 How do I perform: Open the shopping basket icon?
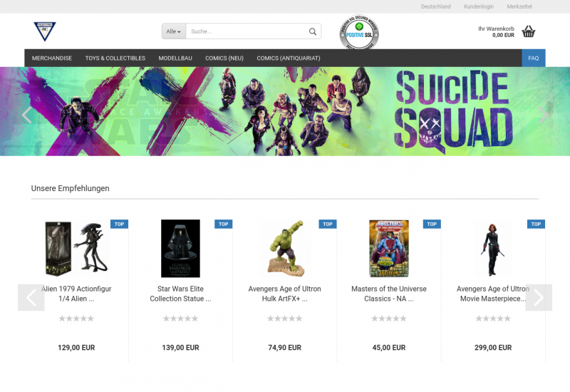(x=528, y=31)
